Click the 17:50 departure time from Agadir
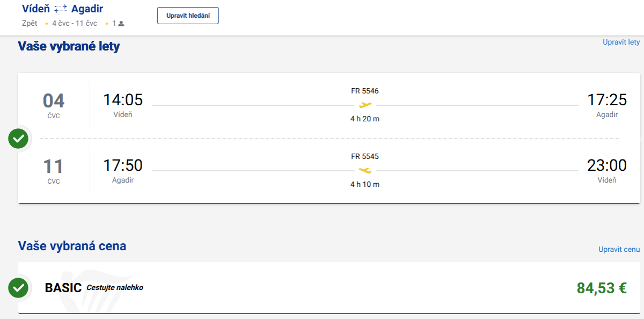 click(123, 165)
